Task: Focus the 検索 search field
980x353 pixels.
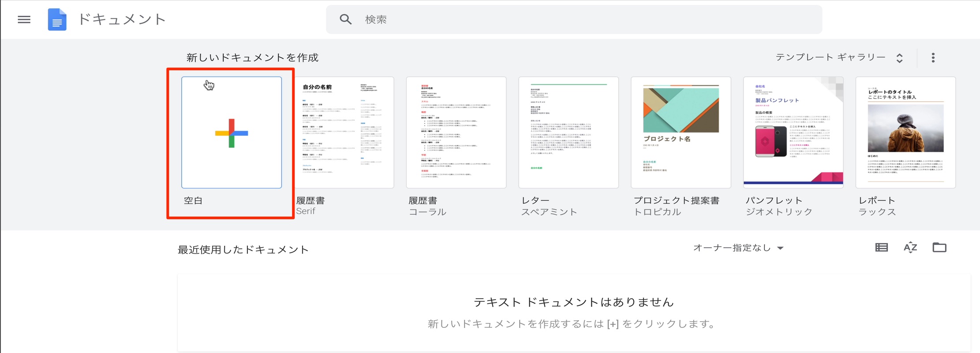Action: tap(574, 19)
